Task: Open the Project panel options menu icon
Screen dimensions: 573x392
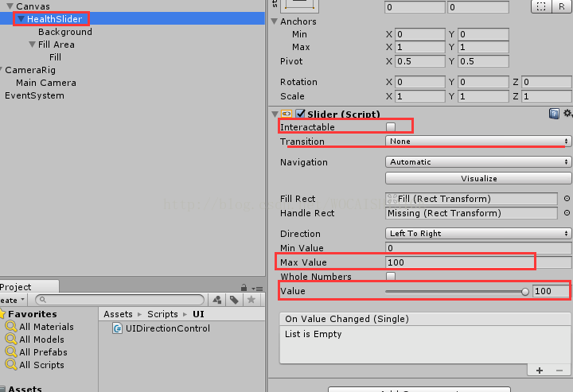Action: click(x=257, y=289)
